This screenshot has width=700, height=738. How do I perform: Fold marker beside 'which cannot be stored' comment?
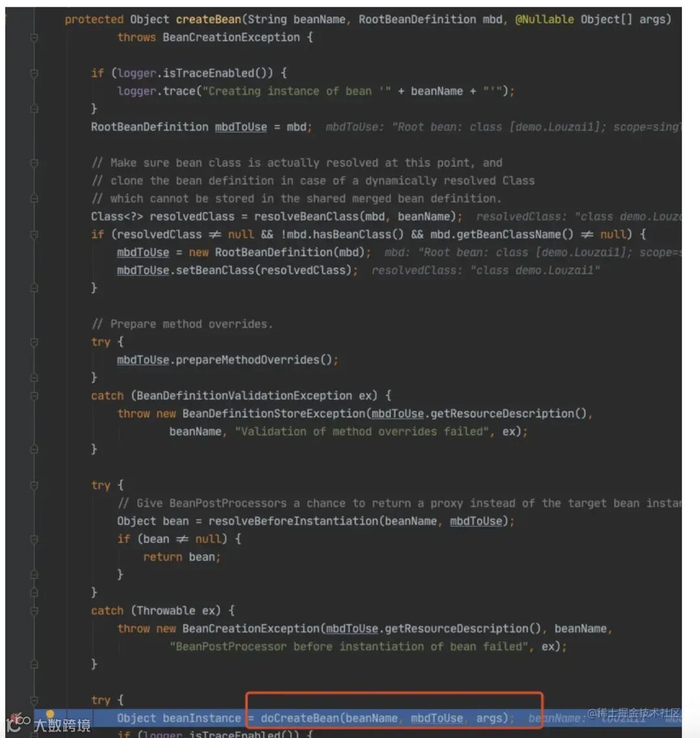click(x=34, y=199)
